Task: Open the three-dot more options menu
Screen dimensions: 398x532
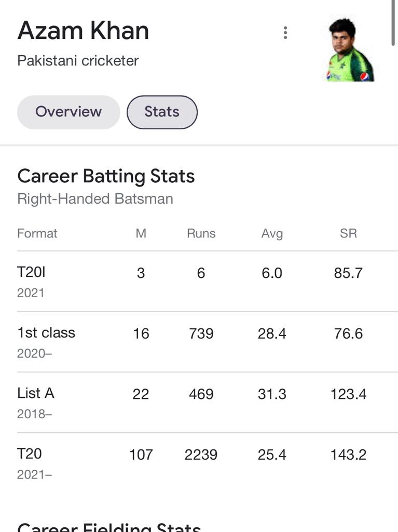Action: [x=285, y=33]
